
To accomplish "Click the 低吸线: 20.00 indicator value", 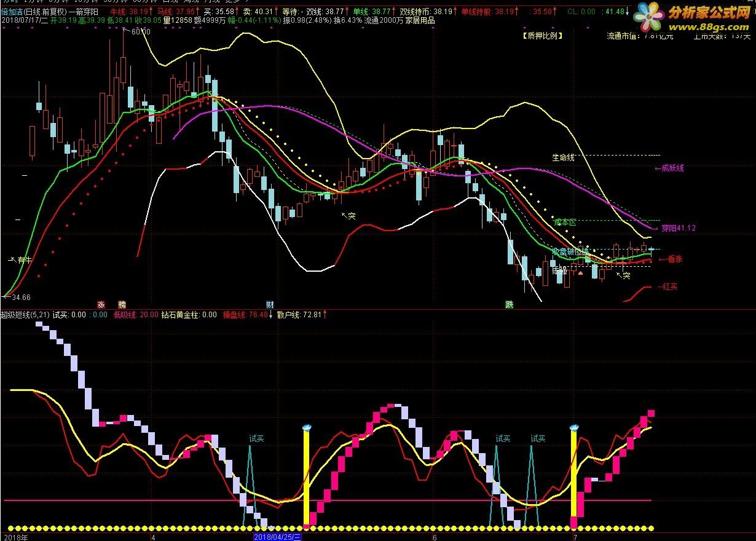I will click(x=136, y=315).
